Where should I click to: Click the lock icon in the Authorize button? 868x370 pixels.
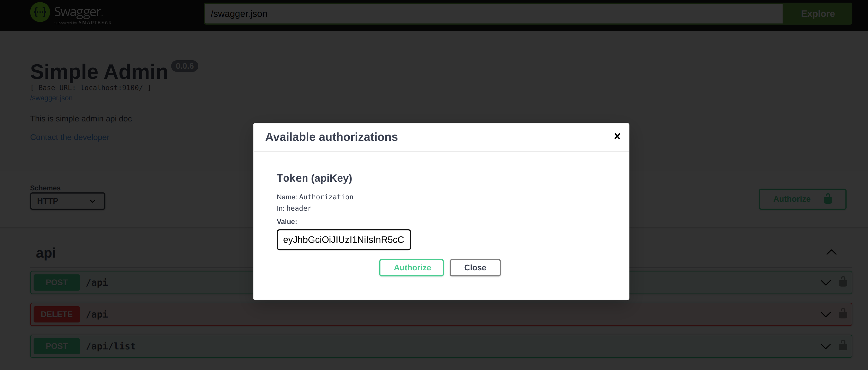828,199
